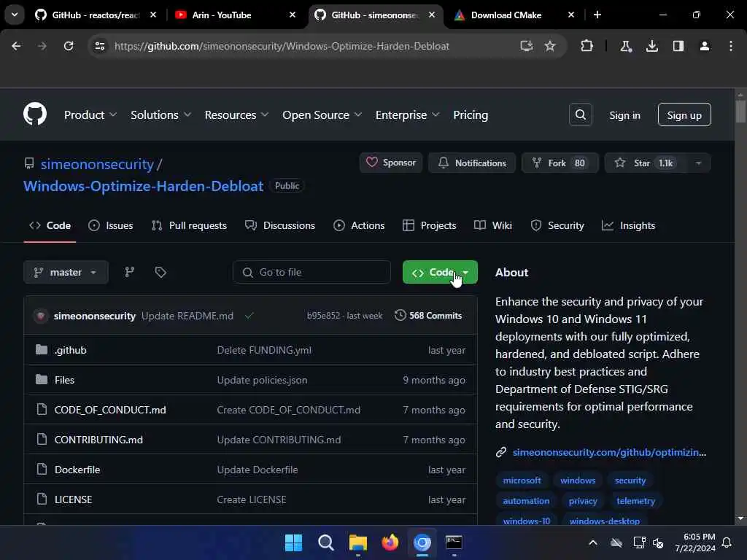This screenshot has width=747, height=560.
Task: Click the Go to file search field
Action: 311,272
